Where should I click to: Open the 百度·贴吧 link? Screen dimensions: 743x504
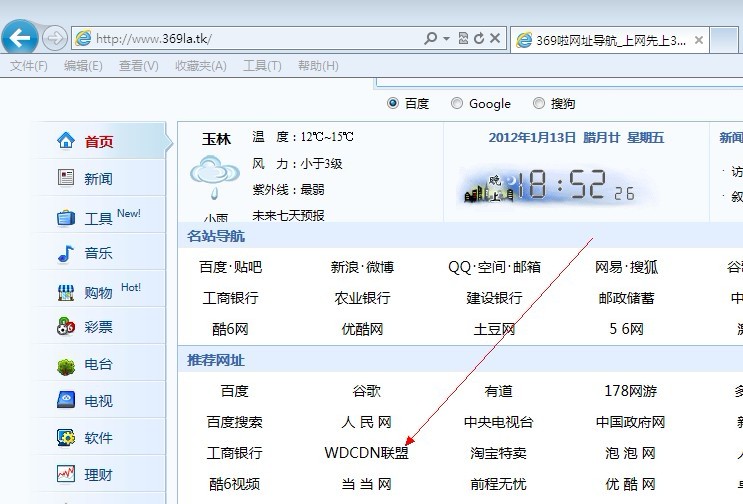click(231, 267)
